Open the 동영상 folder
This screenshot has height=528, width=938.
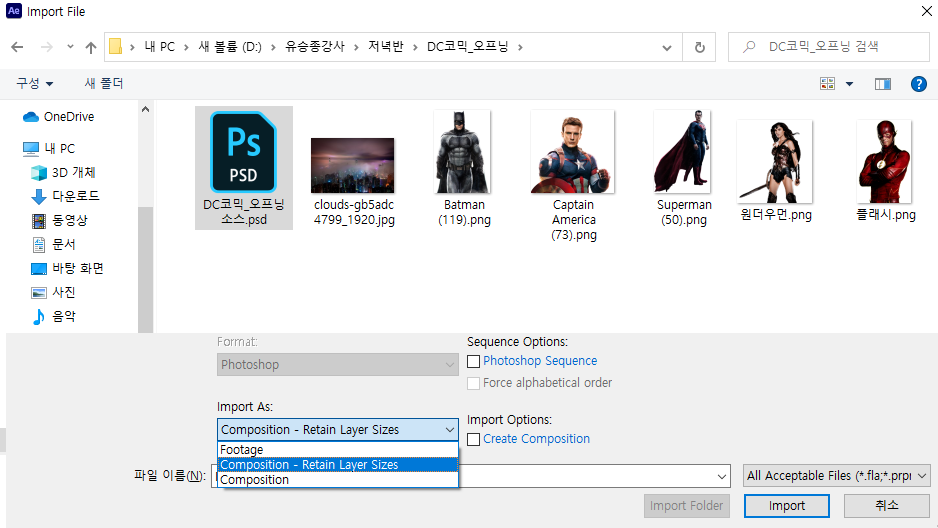tap(59, 220)
